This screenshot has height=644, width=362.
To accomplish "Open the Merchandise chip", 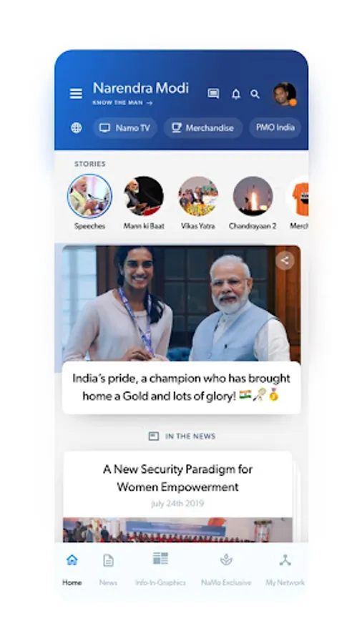I will (x=203, y=128).
